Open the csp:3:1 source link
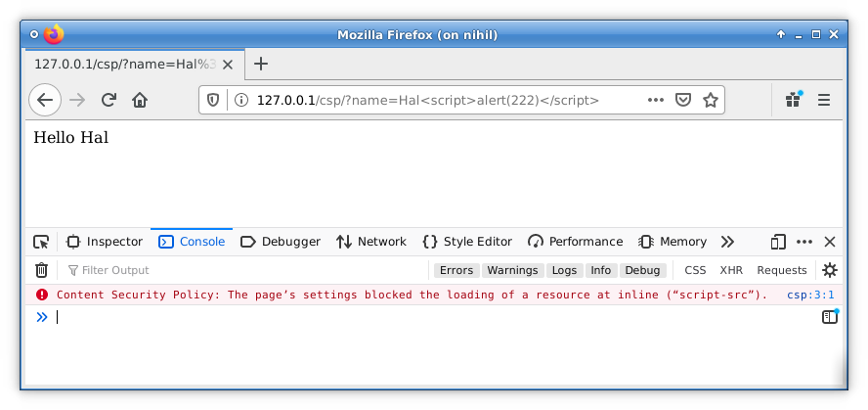The height and width of the screenshot is (410, 868). click(810, 295)
